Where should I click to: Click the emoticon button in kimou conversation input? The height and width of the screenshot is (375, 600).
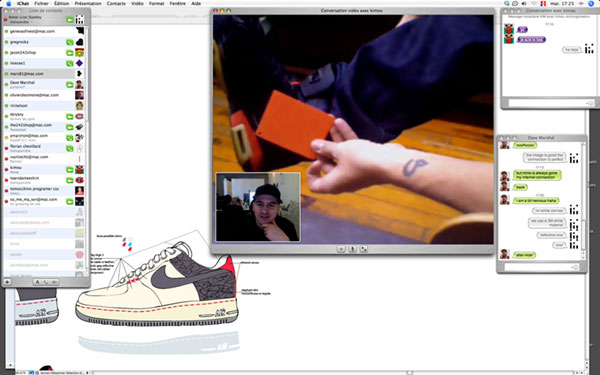click(590, 103)
